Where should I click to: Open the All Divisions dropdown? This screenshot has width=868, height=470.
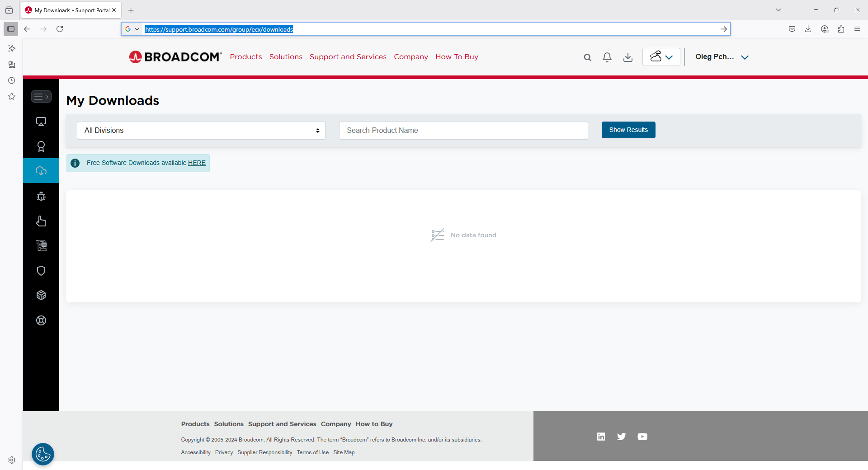[x=201, y=131]
